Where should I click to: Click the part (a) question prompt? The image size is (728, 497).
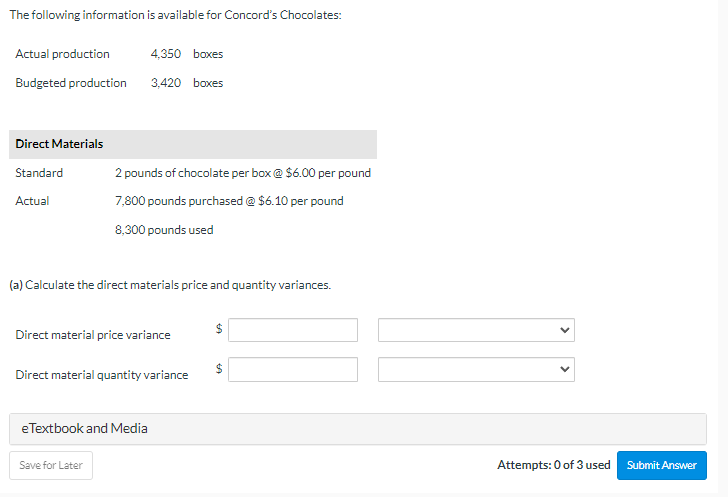170,285
